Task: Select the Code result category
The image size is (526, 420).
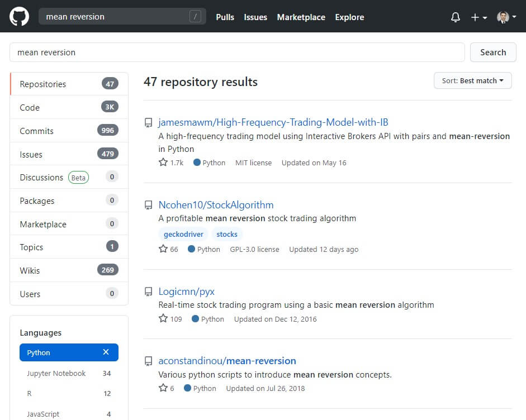Action: tap(69, 107)
